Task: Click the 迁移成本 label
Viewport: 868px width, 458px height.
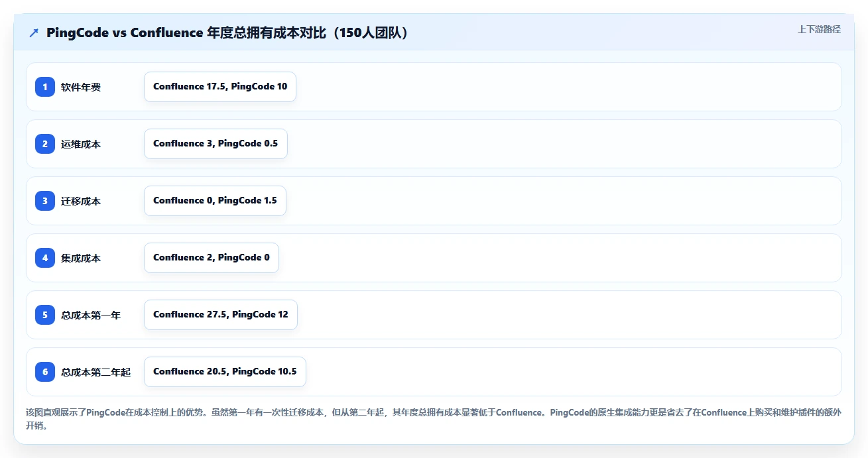Action: (x=81, y=201)
